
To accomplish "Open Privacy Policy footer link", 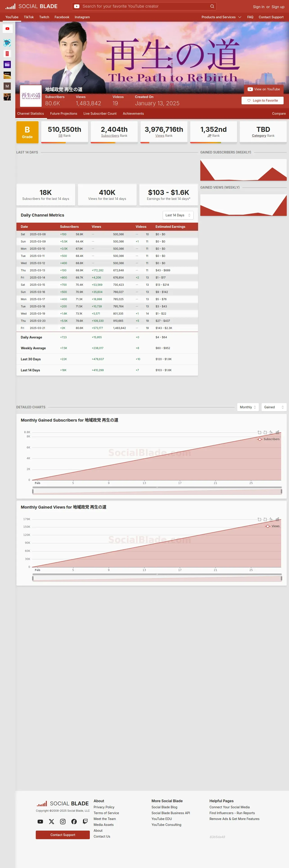I will click(104, 807).
